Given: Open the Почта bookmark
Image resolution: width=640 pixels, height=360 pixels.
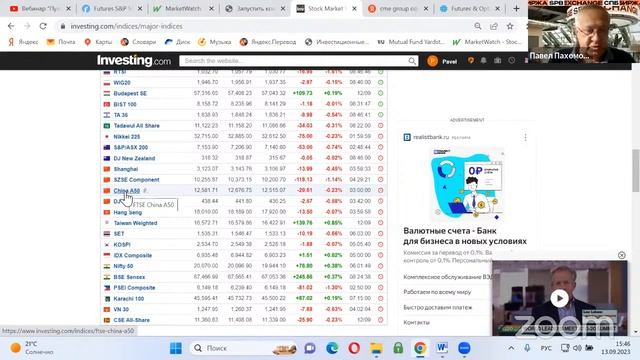Looking at the screenshot, I should tap(61, 42).
